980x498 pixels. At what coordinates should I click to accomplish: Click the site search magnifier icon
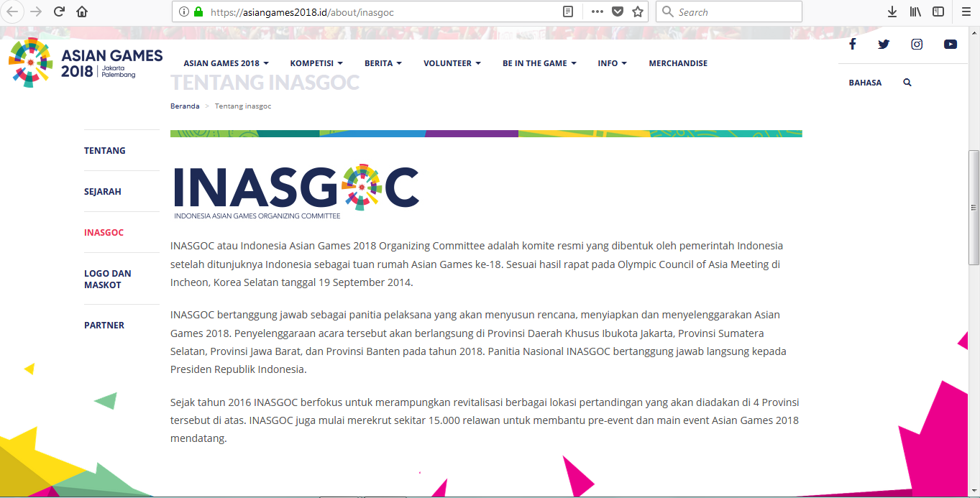point(907,83)
